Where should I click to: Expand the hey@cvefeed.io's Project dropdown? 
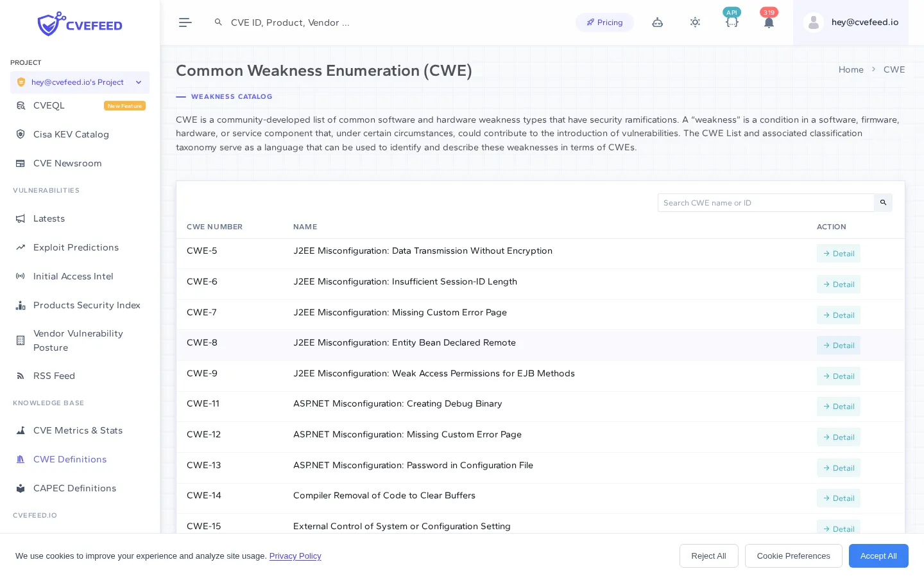[x=139, y=82]
